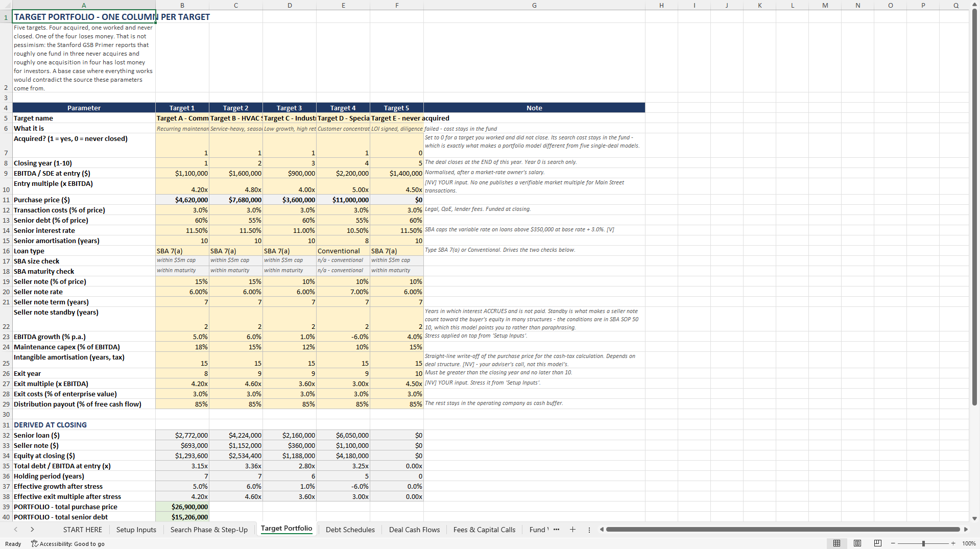Select 'Target E - never acquired' name cell
This screenshot has width=980, height=549.
click(397, 118)
